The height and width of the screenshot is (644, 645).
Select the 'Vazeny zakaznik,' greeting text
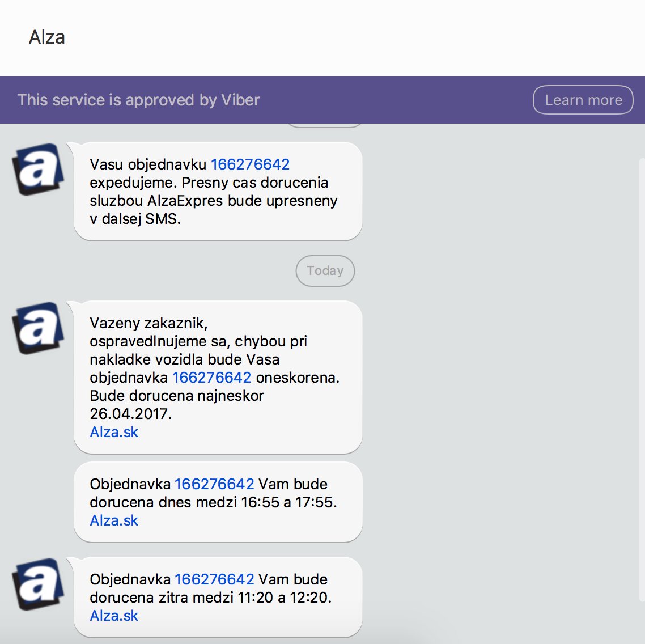pyautogui.click(x=148, y=323)
